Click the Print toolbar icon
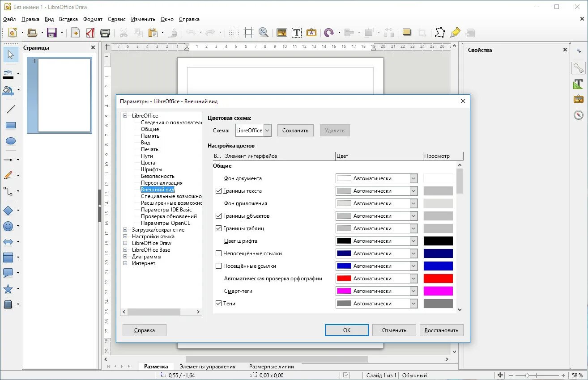This screenshot has width=588, height=380. point(105,32)
